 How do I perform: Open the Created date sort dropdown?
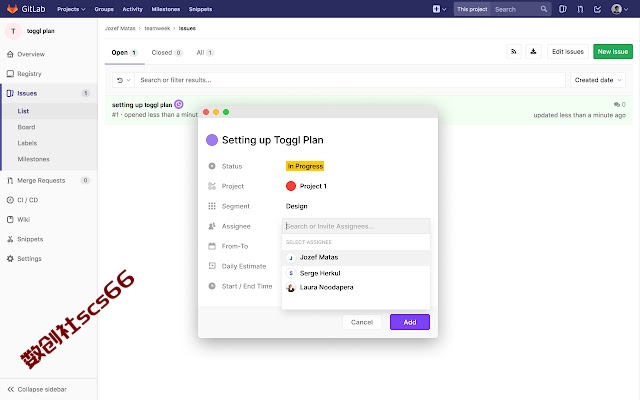tap(598, 80)
